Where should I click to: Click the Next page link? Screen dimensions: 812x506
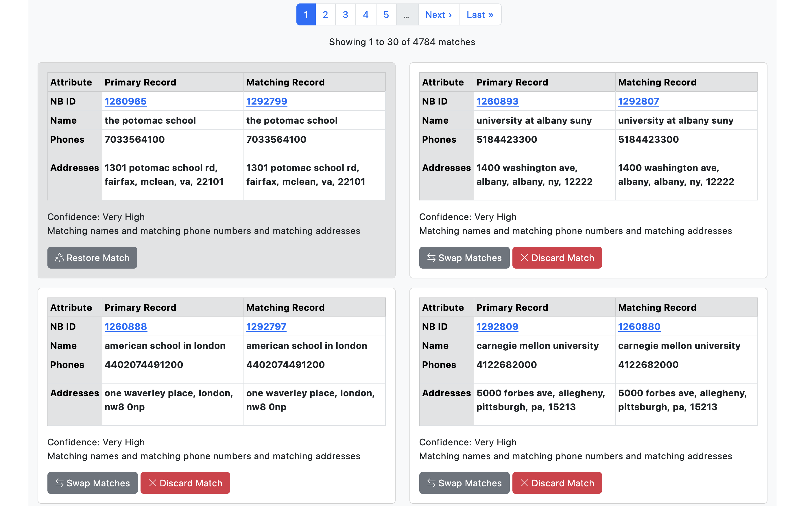coord(438,15)
